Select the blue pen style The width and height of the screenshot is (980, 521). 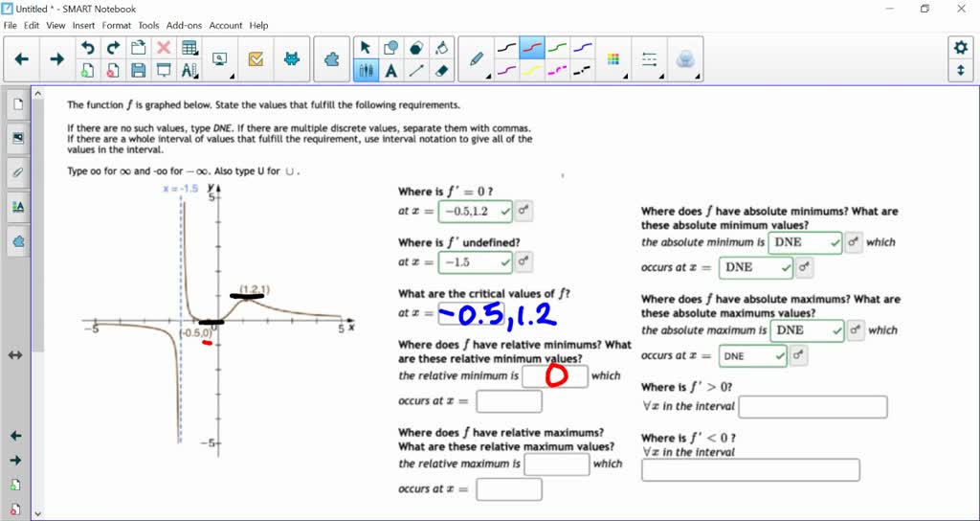pos(583,48)
